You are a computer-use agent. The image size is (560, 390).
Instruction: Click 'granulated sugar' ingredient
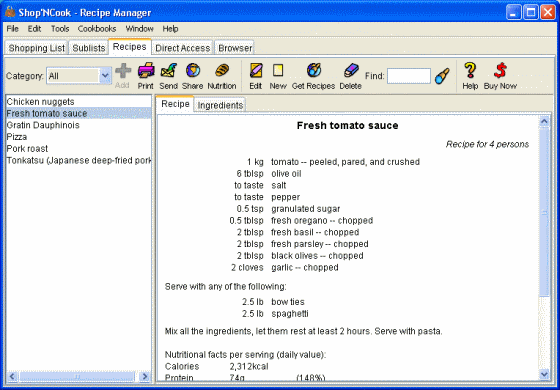(x=306, y=209)
